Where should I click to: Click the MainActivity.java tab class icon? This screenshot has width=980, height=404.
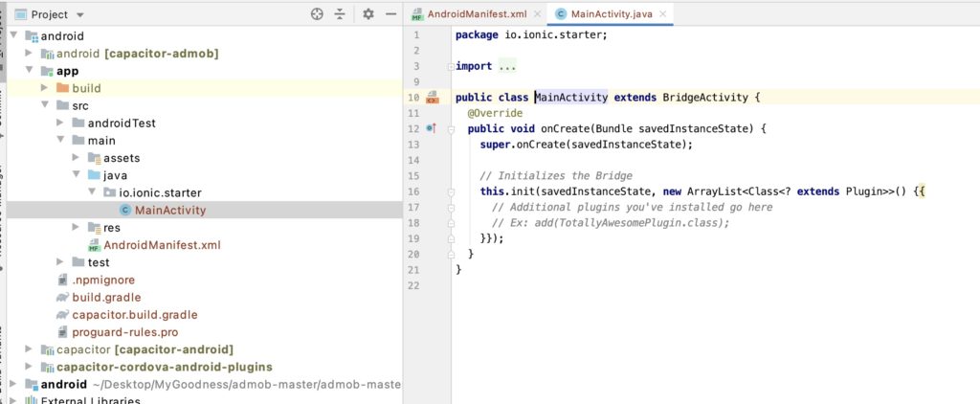(561, 13)
